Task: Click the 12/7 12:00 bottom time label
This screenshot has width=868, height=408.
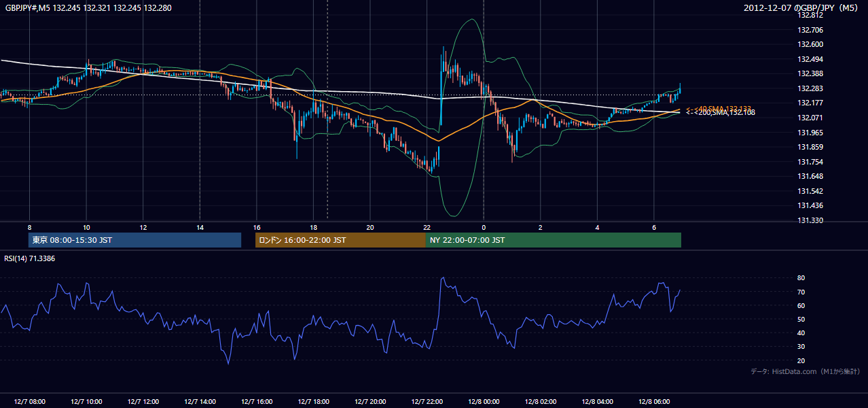Action: [x=143, y=402]
